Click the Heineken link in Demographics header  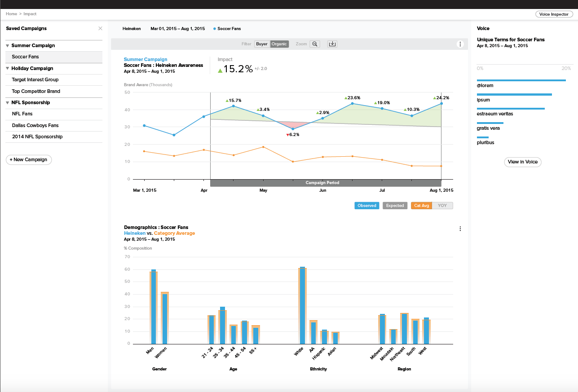[x=135, y=233]
